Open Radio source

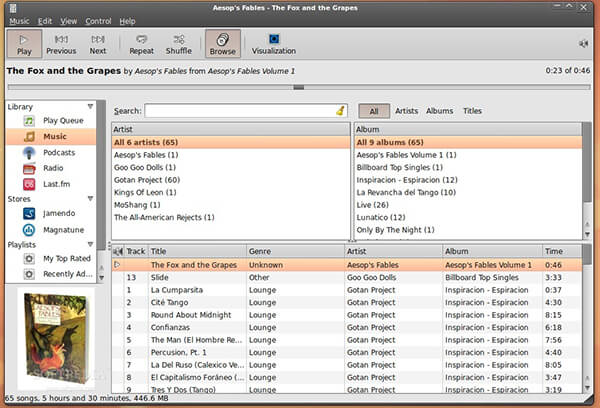[x=51, y=168]
